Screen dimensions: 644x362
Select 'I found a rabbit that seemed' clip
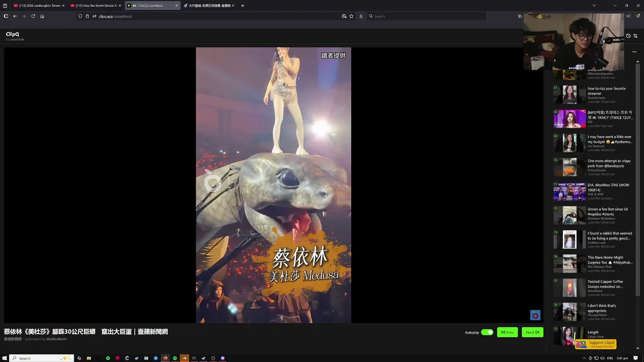click(x=594, y=239)
